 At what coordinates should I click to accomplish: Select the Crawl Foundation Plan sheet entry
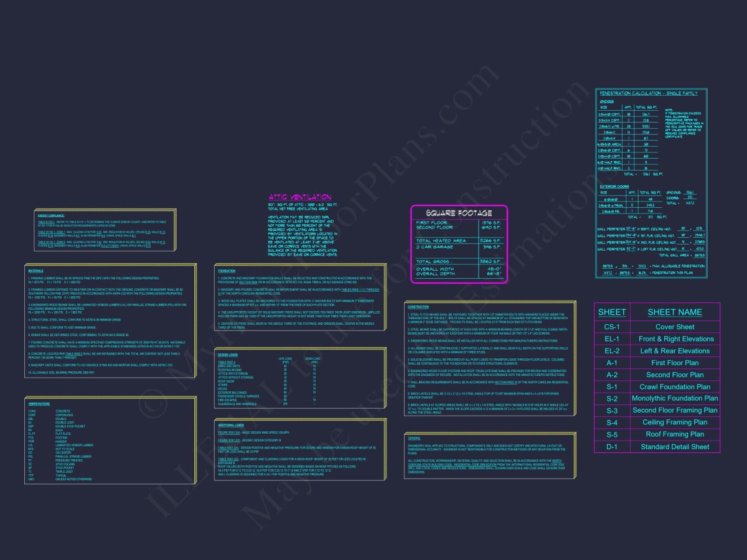pyautogui.click(x=675, y=386)
